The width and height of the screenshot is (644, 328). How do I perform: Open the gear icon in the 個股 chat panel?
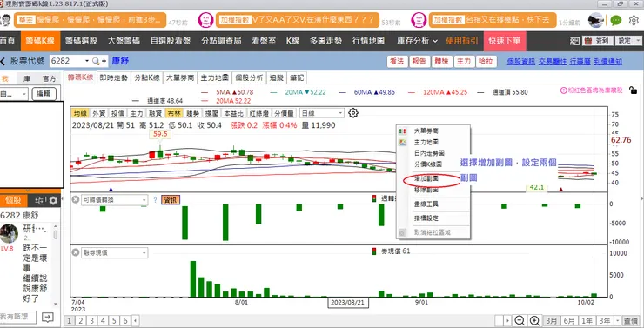(53, 201)
